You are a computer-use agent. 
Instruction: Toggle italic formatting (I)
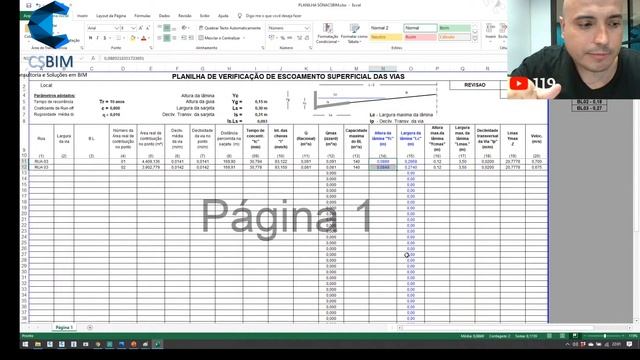click(x=97, y=38)
